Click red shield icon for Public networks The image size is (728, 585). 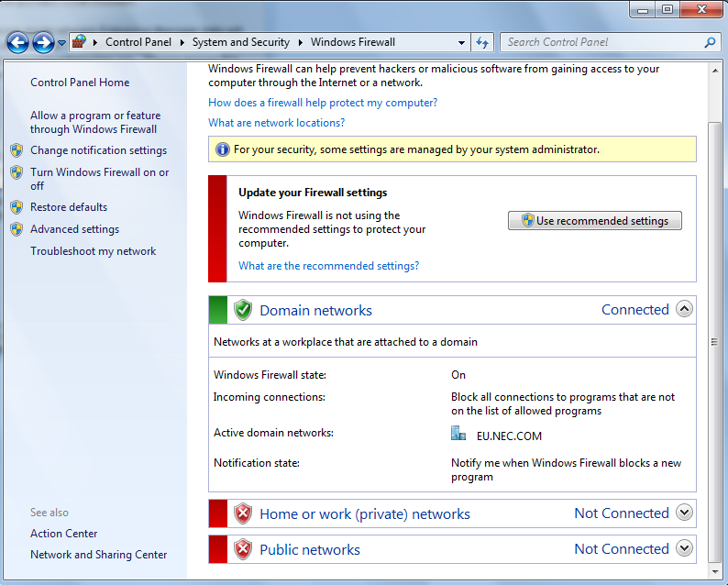243,549
